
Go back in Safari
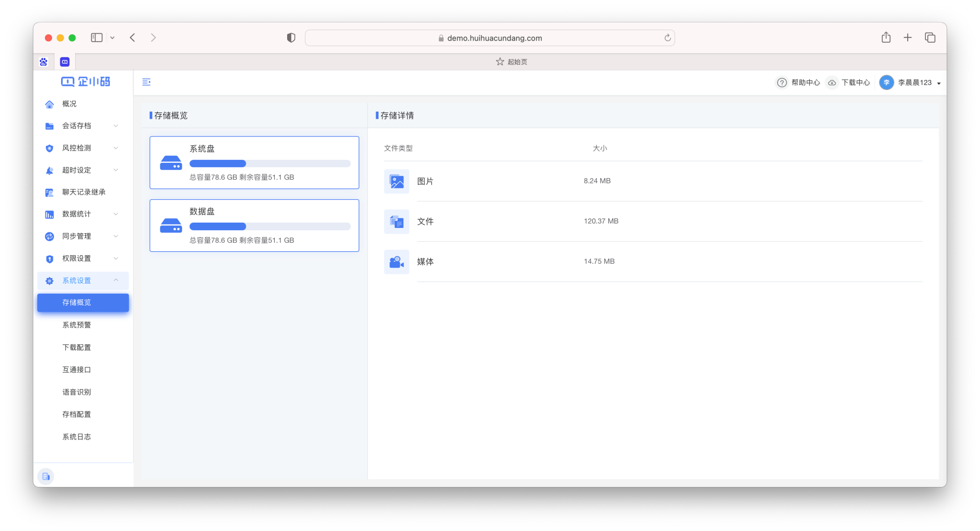[x=133, y=37]
